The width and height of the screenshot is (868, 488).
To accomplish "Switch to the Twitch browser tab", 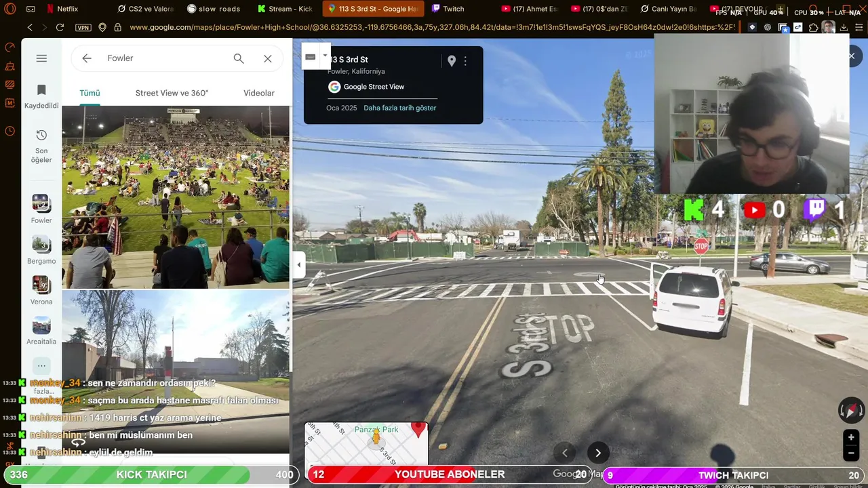I will coord(448,9).
